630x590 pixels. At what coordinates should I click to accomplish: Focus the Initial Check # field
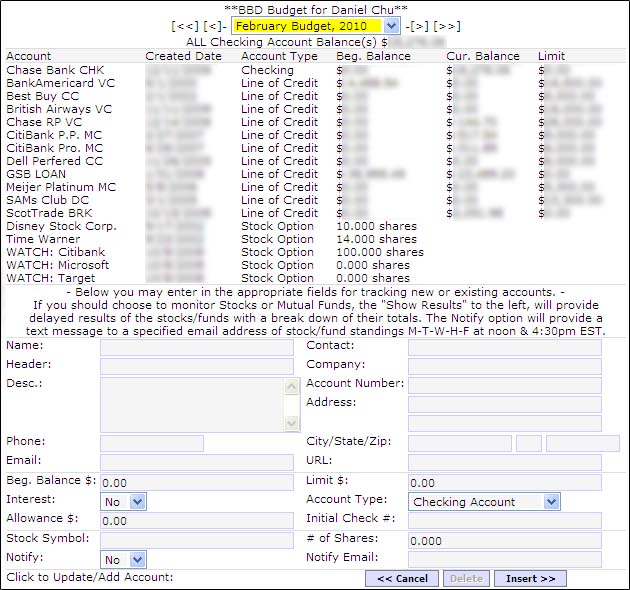(x=505, y=520)
